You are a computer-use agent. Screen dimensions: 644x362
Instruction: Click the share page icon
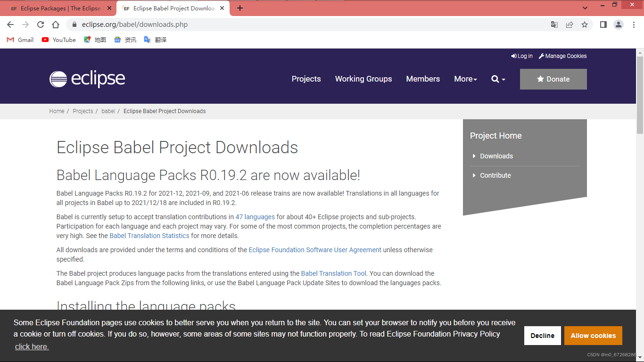pyautogui.click(x=570, y=25)
